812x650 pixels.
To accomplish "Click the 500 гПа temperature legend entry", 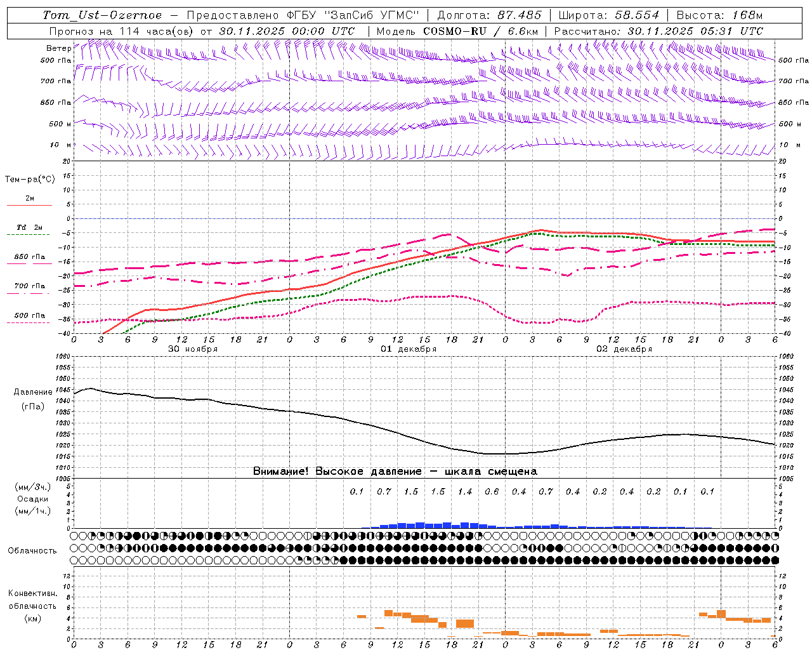I will 30,315.
